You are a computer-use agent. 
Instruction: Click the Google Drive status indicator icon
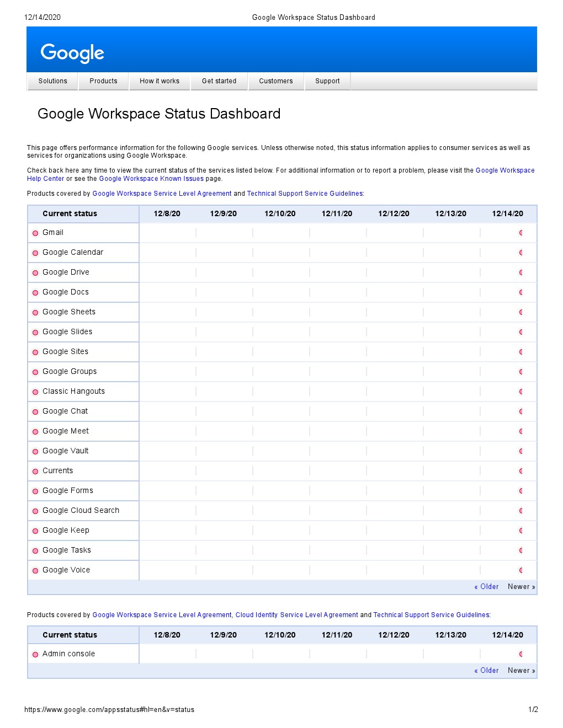click(35, 273)
